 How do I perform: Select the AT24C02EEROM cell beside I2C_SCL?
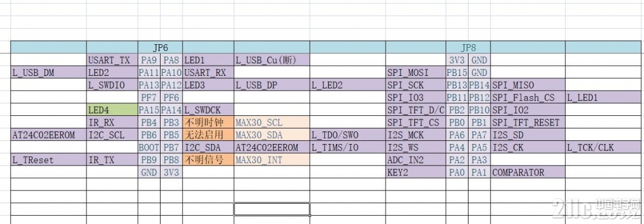(x=48, y=135)
